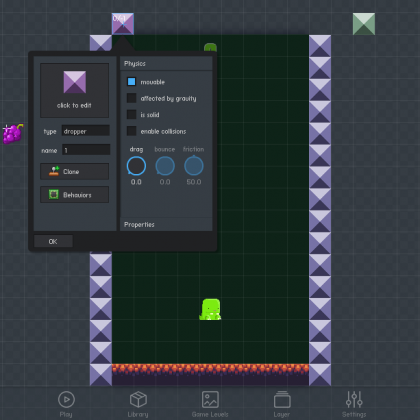Adjust the drag dial knob
The image size is (420, 420).
pos(136,166)
